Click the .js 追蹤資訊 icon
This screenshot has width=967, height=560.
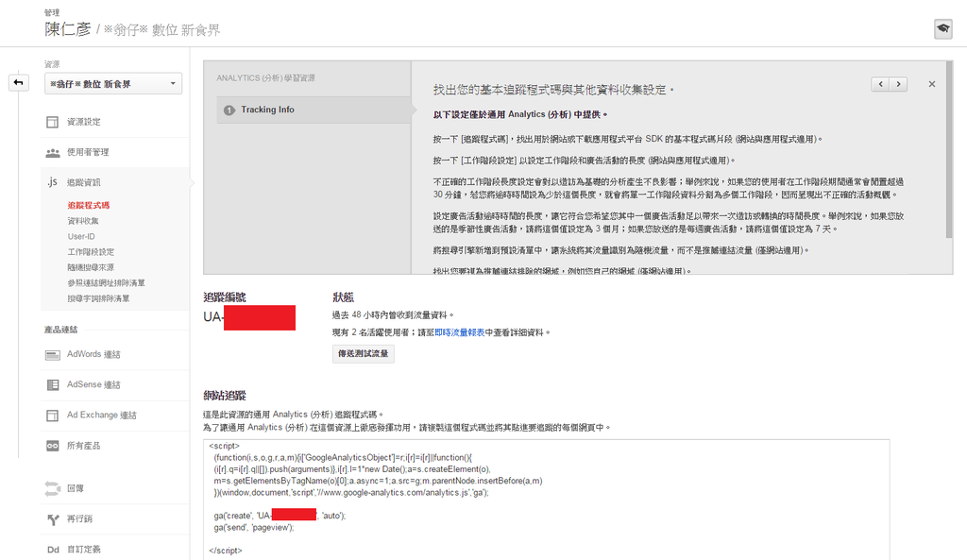(53, 182)
